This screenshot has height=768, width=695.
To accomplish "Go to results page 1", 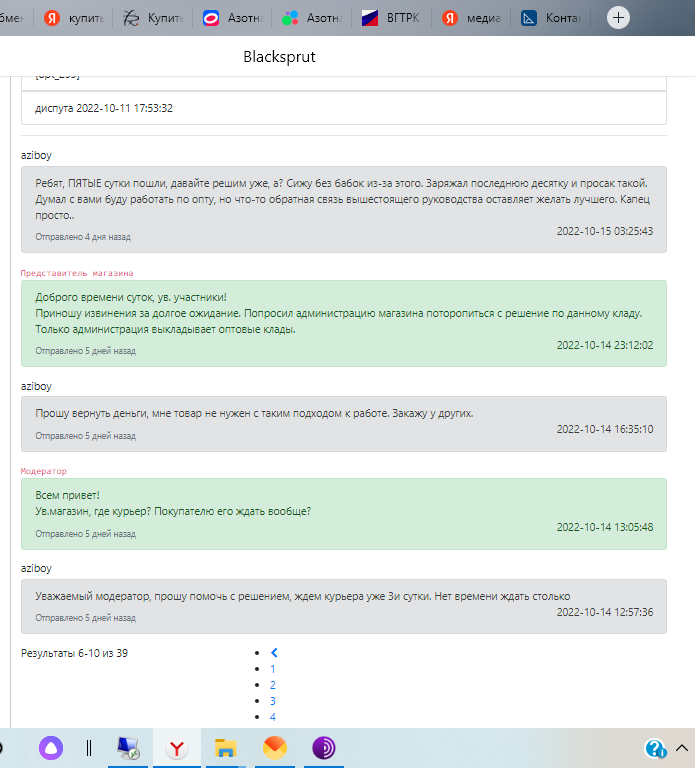I will (x=273, y=669).
